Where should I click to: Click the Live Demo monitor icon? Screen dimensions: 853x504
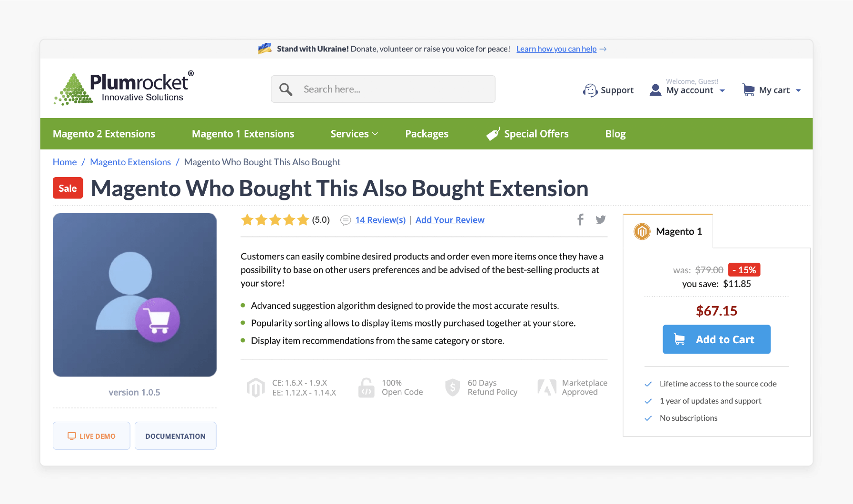[x=72, y=436]
